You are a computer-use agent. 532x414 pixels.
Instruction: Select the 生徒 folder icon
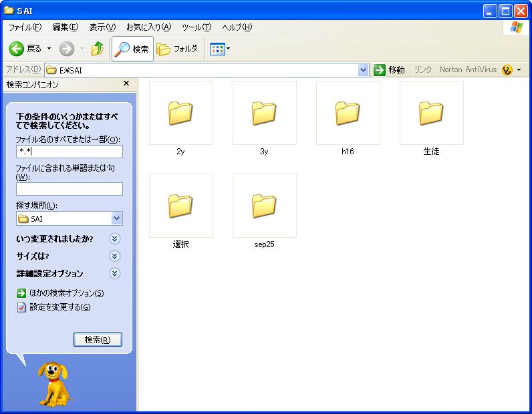431,114
